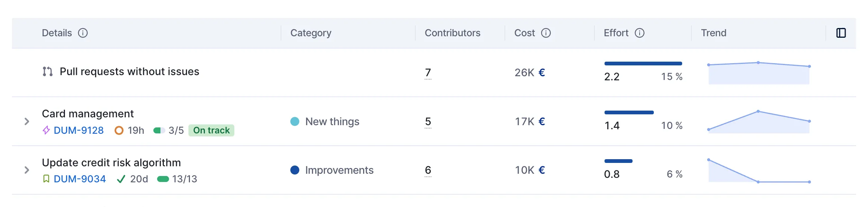Click the info icon beside Cost header
This screenshot has width=868, height=207.
(x=546, y=33)
